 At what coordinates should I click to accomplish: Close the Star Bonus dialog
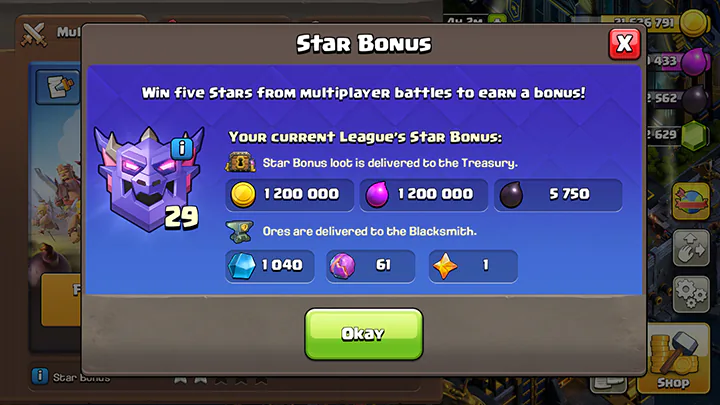[x=624, y=44]
